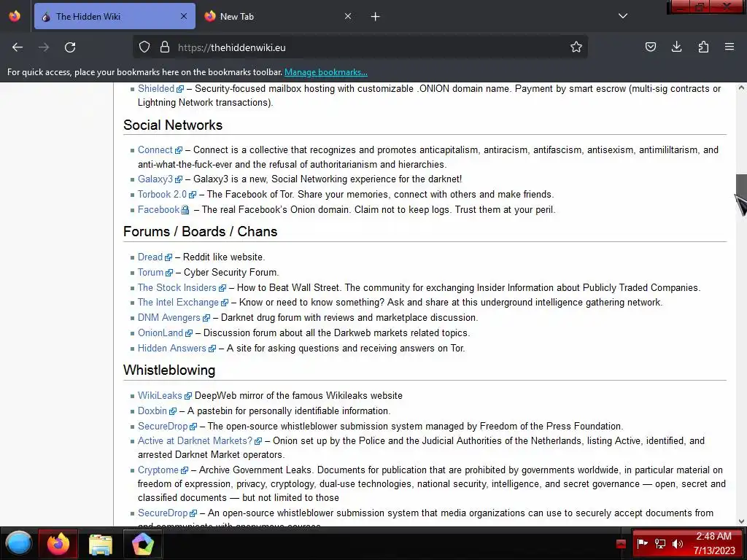Click external-link icon beside Torbook 2.0
This screenshot has width=747, height=560.
(x=193, y=195)
